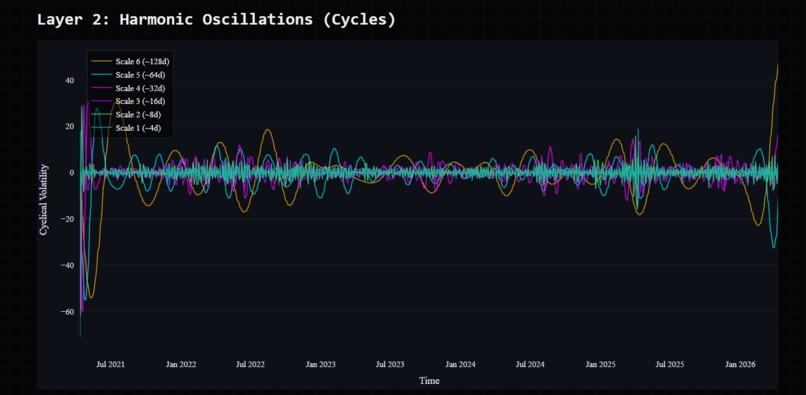This screenshot has height=395, width=806.
Task: Toggle the Scale 4 (~32d) legend entry
Action: pyautogui.click(x=129, y=88)
